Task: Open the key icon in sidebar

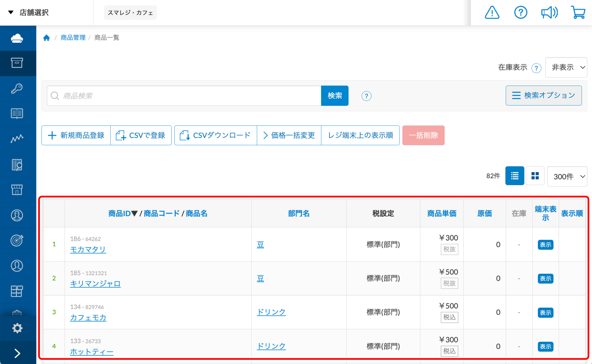Action: (x=17, y=88)
